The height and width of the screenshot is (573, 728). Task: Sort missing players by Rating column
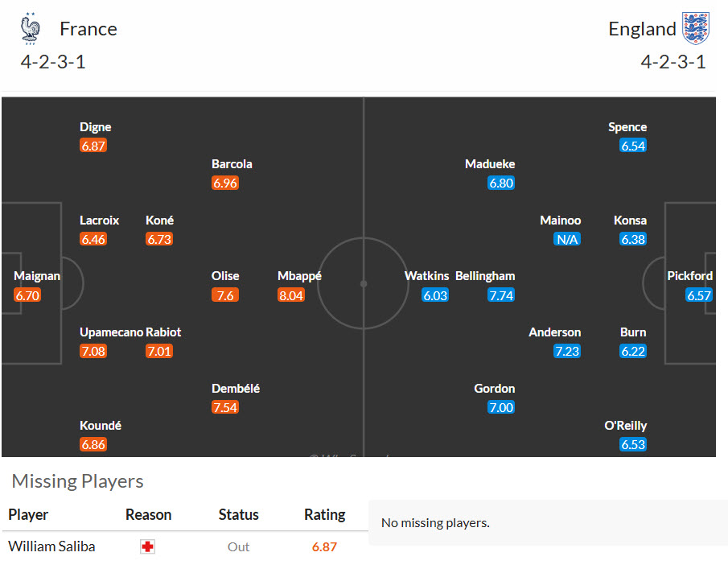click(x=324, y=514)
